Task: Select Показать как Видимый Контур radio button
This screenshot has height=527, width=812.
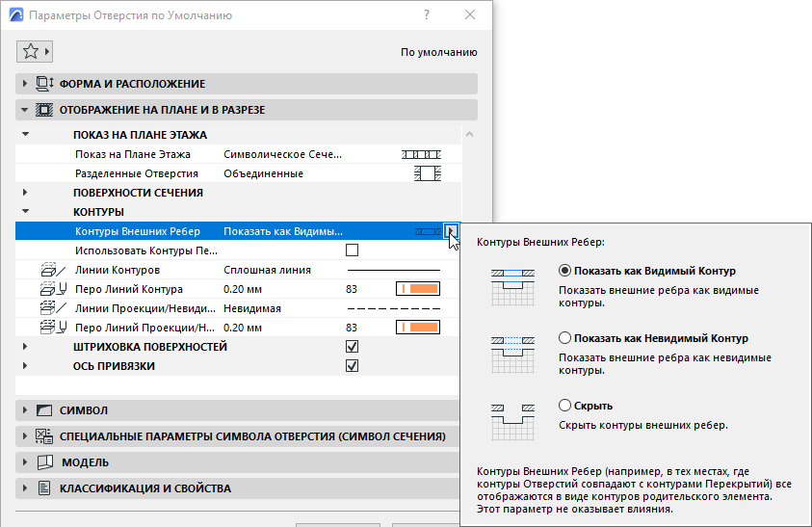Action: (565, 271)
